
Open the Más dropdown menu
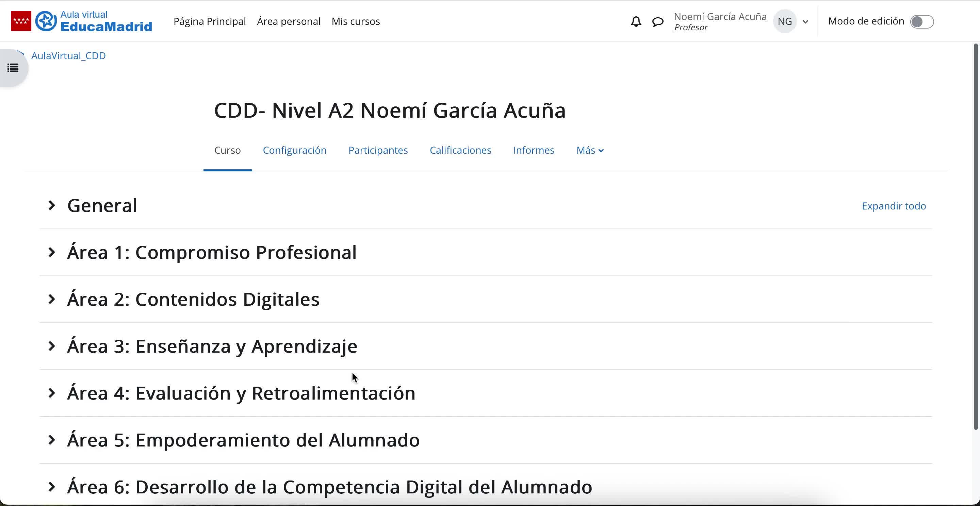click(x=590, y=150)
